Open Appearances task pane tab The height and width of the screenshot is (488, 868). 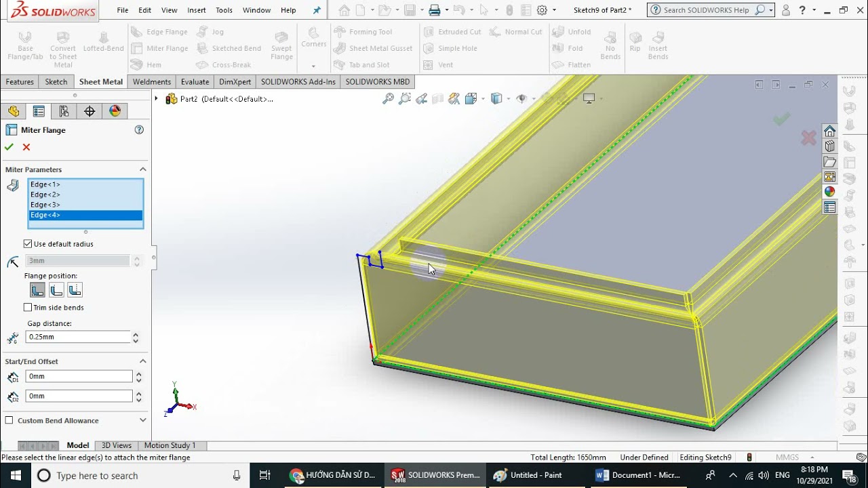[829, 192]
